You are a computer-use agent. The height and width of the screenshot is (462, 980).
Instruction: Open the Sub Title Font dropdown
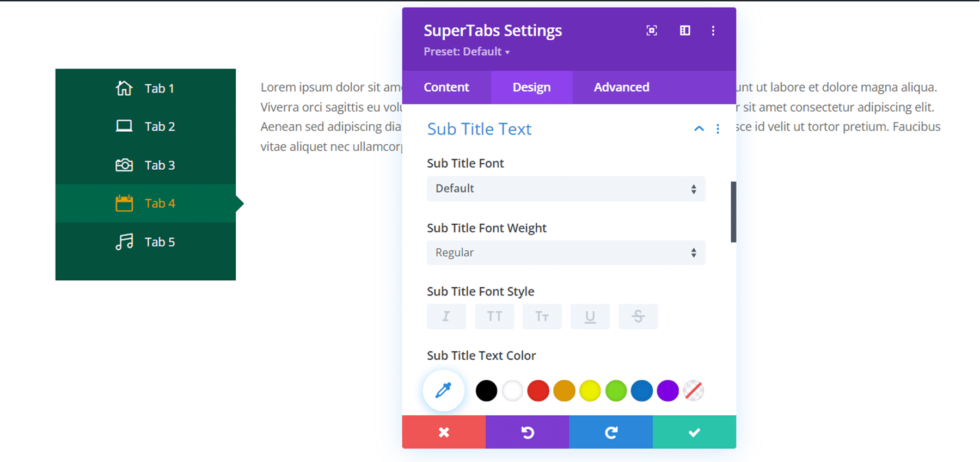coord(566,189)
